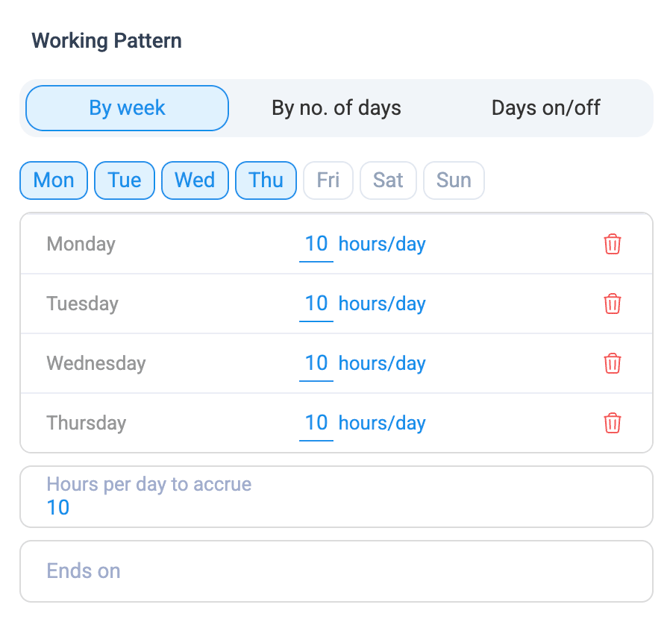Disable the Thu day chip
The image size is (670, 622).
[266, 180]
